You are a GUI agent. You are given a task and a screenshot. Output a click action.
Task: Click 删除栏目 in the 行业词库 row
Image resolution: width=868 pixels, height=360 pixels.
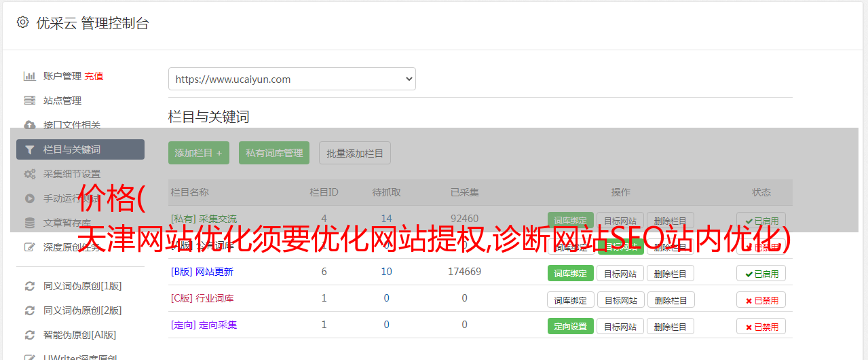[670, 300]
